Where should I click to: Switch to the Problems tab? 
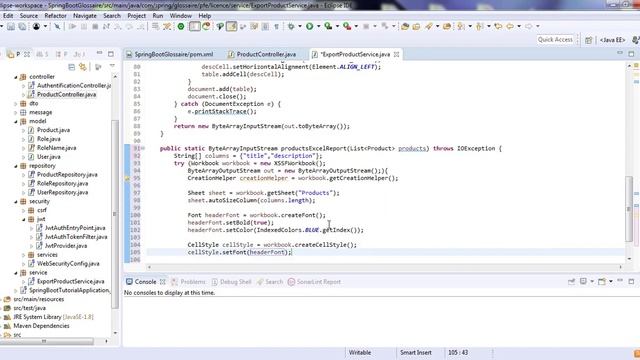(189, 282)
